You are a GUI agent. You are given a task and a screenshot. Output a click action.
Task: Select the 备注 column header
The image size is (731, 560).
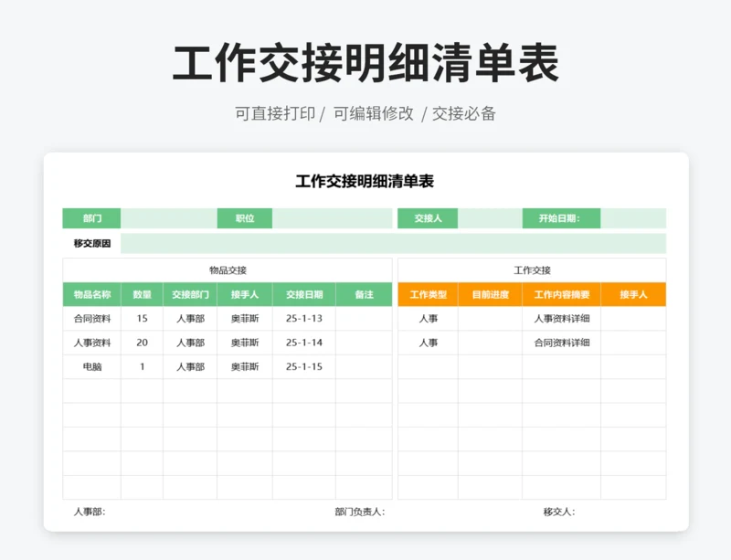364,295
